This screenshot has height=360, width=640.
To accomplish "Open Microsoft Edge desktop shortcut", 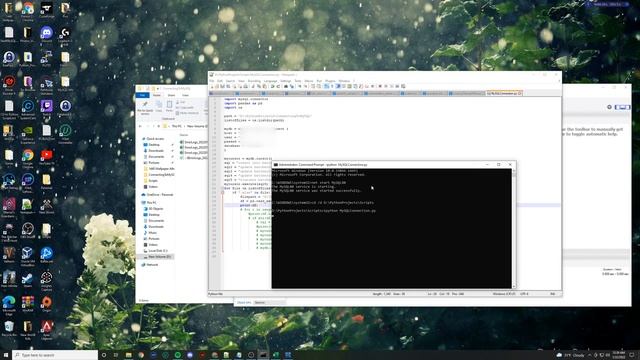I will 9,304.
